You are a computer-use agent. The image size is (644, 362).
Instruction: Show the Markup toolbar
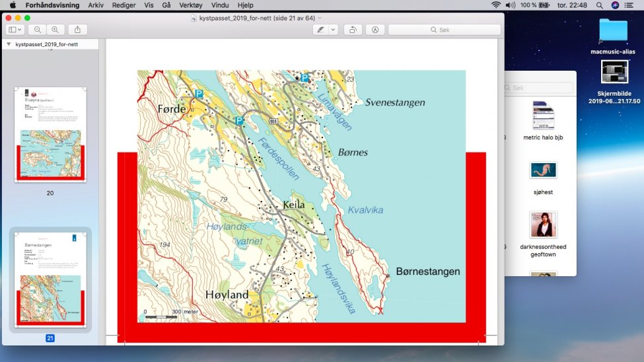[x=375, y=30]
